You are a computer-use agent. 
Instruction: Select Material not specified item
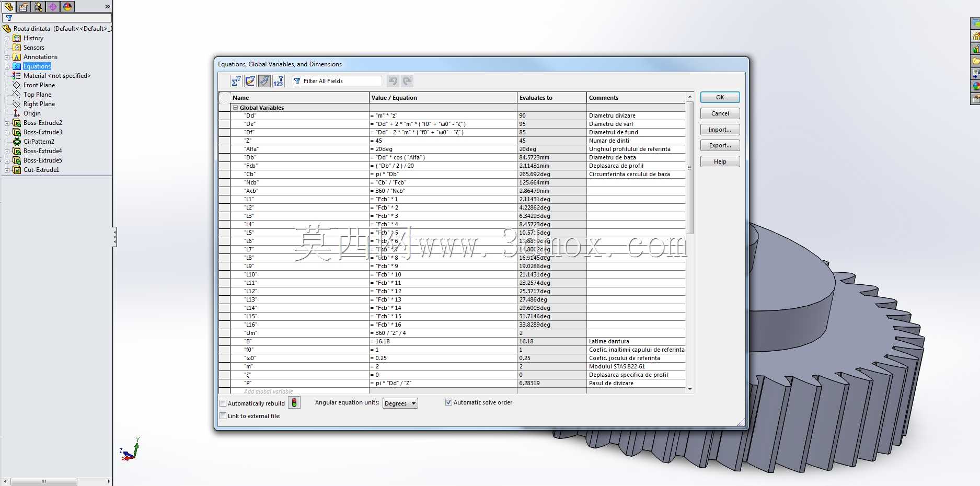(57, 76)
